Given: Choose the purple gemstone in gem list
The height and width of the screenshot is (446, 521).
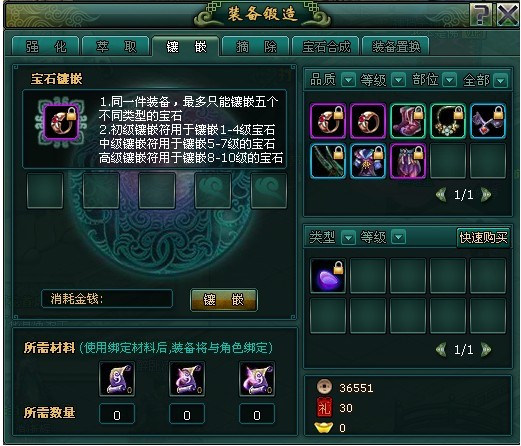Looking at the screenshot, I should tap(328, 276).
